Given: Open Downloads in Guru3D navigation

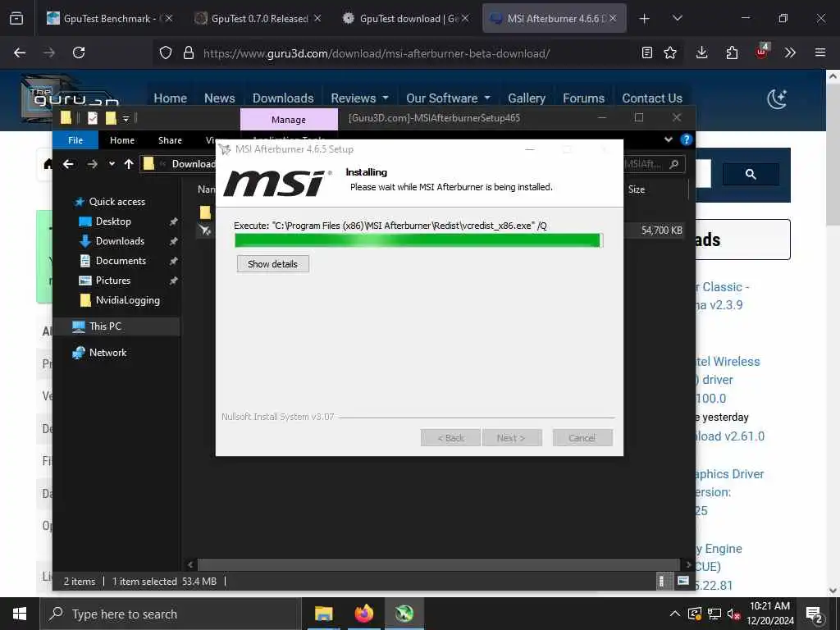Looking at the screenshot, I should coord(283,98).
